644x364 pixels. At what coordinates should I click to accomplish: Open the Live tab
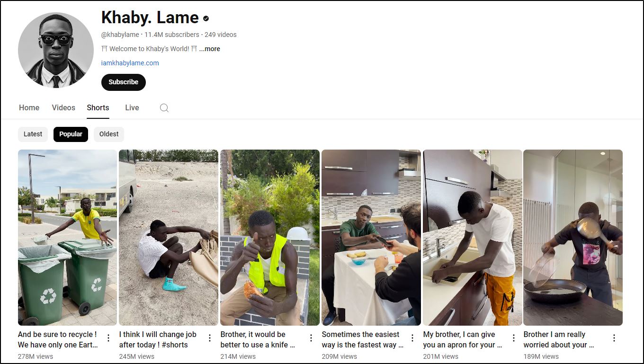[132, 108]
